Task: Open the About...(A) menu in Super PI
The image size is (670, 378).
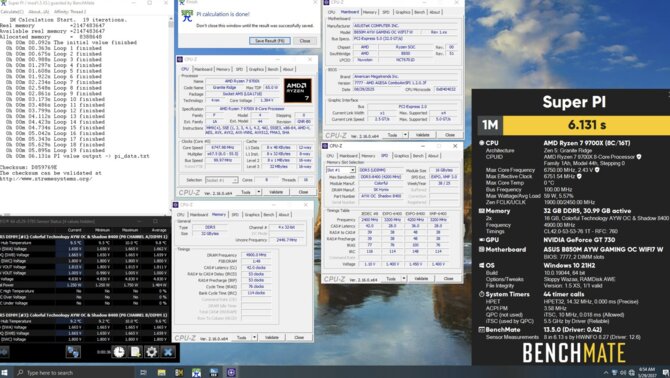Action: (38, 12)
